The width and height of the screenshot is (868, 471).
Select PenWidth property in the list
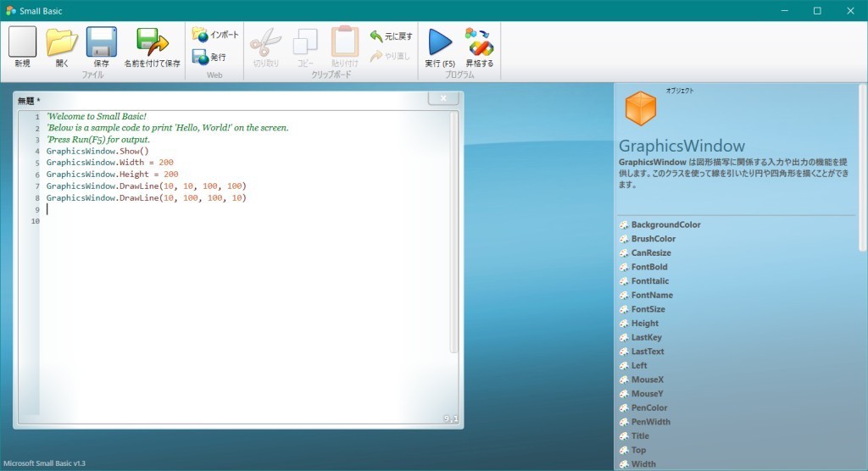coord(650,422)
